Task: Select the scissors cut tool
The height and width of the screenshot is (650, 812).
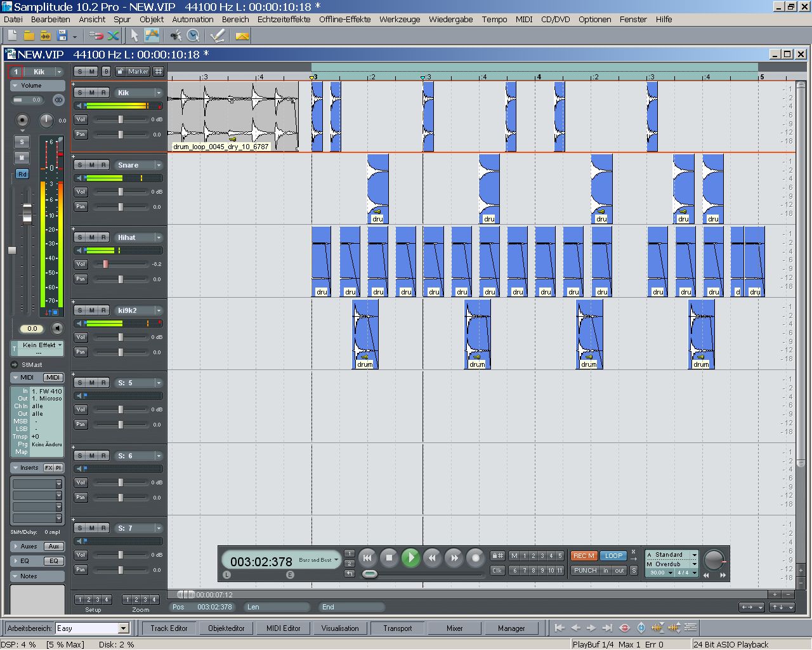Action: point(176,36)
